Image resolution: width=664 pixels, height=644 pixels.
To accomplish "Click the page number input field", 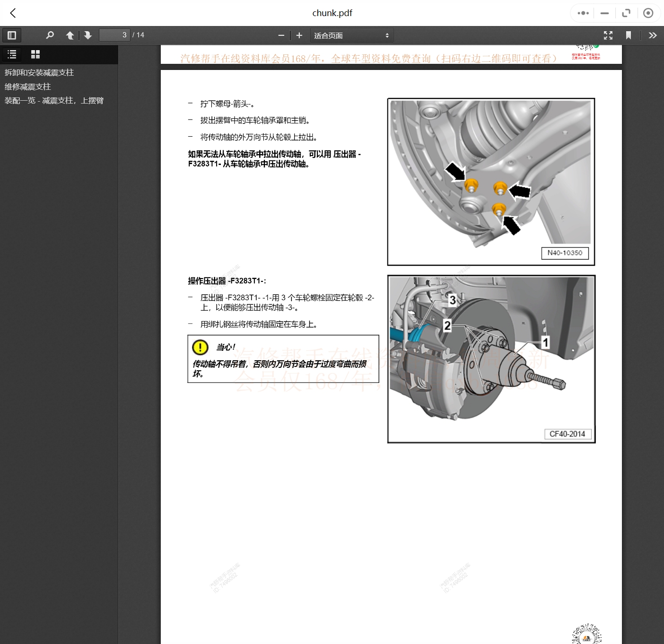I will coord(114,35).
